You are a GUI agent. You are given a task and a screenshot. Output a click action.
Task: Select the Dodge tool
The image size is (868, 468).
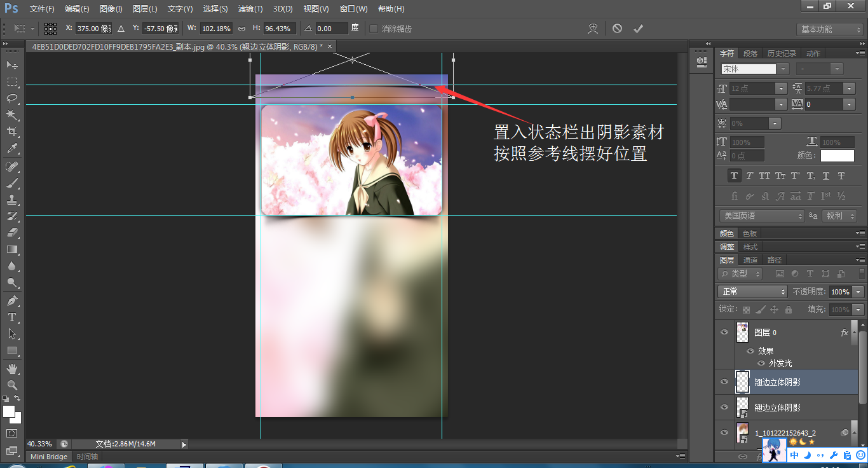point(12,282)
